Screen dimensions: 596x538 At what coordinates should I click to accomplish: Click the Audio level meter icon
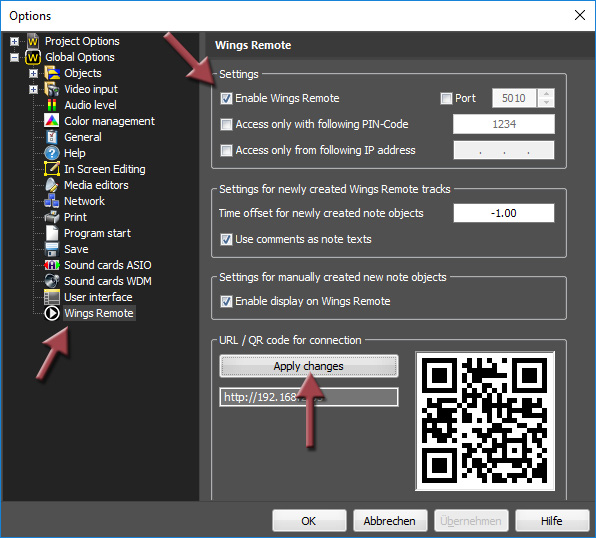click(x=52, y=105)
